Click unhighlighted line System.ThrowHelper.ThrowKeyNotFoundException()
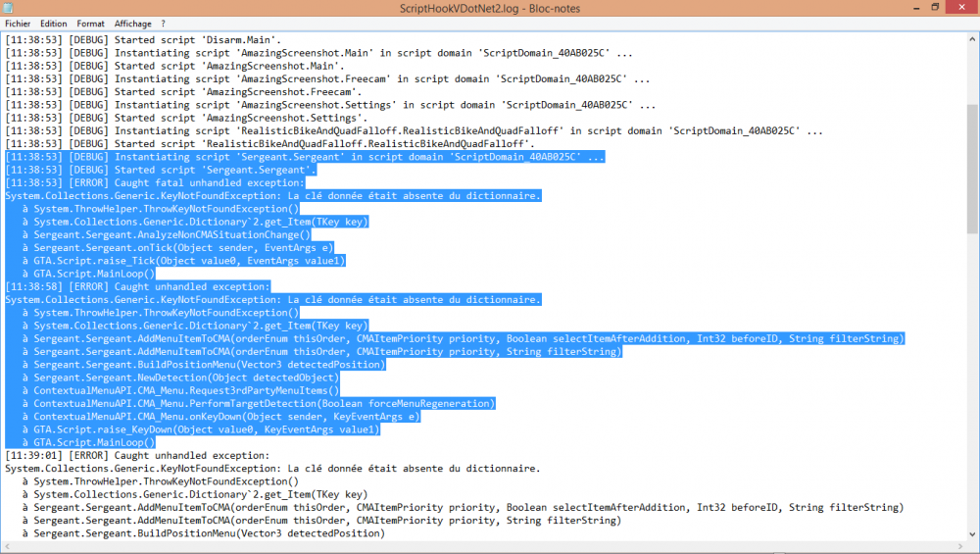 point(161,482)
